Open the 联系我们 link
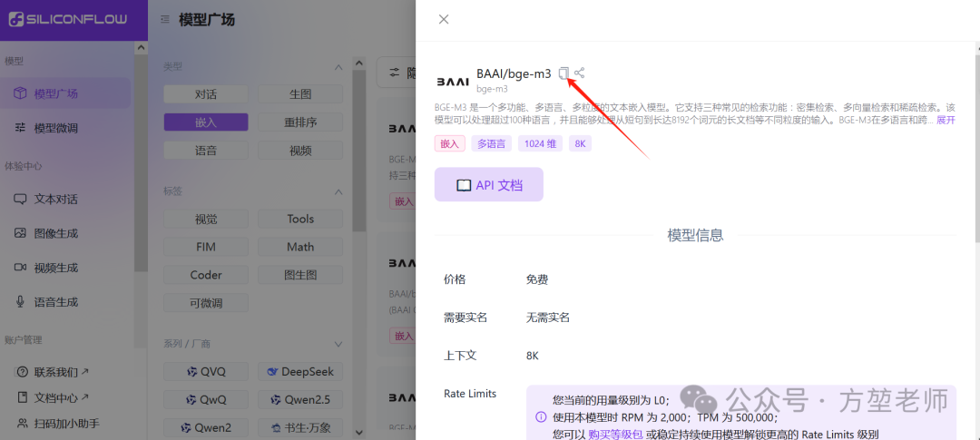Screen dimensions: 980x440 click(x=62, y=372)
